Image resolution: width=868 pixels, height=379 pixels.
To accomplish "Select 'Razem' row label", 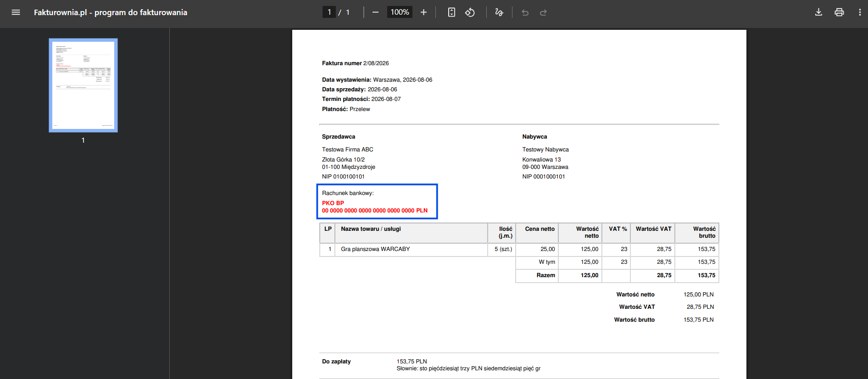I will coord(546,275).
